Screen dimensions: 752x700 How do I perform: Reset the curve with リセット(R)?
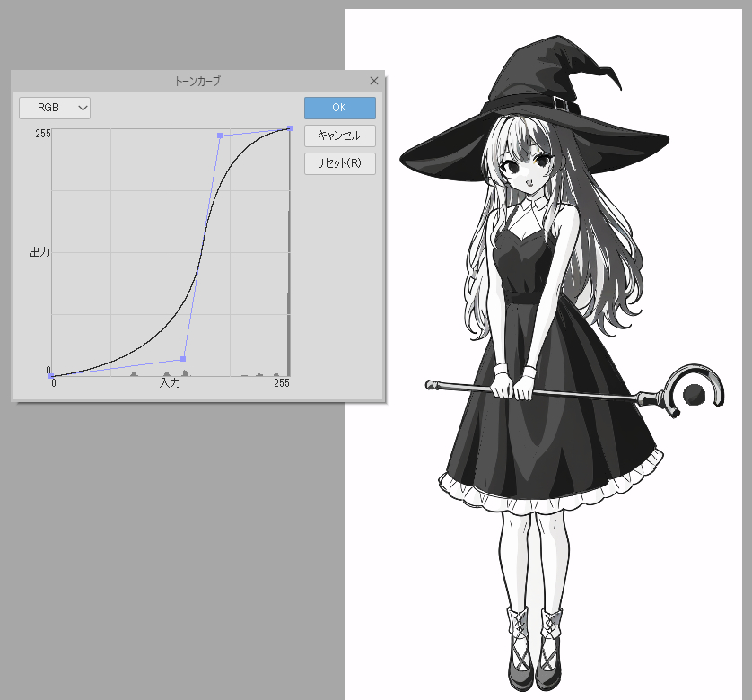pos(339,163)
